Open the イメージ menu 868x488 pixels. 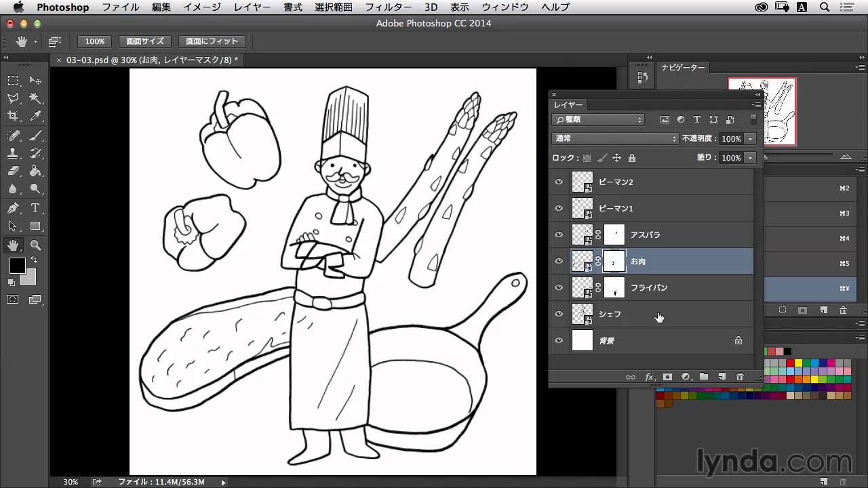pos(202,7)
